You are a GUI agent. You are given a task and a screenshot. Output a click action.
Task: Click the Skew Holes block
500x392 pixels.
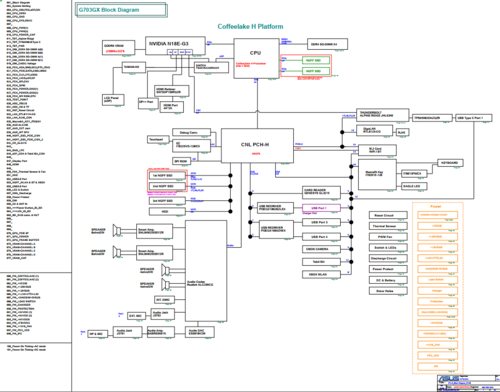(x=388, y=291)
